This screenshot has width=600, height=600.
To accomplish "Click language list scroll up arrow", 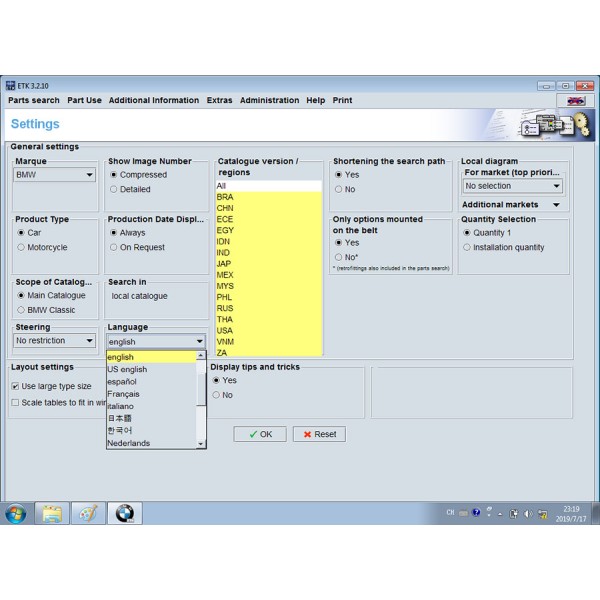I will click(201, 355).
